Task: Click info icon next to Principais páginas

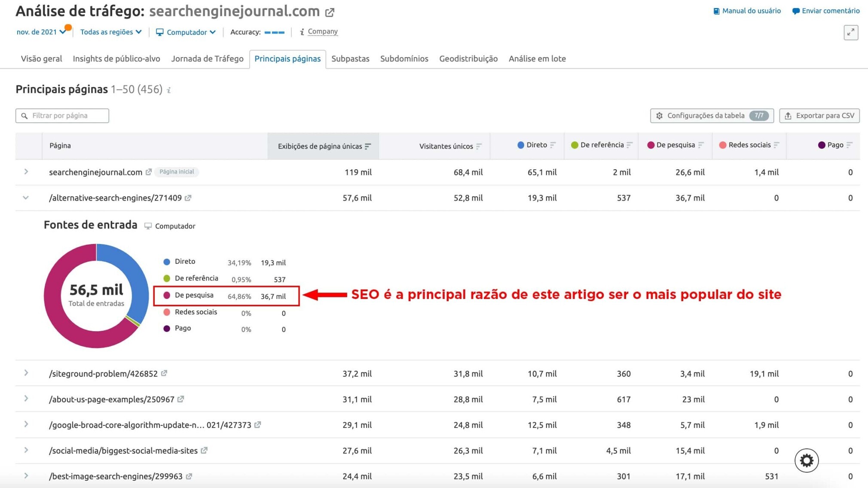Action: click(169, 90)
